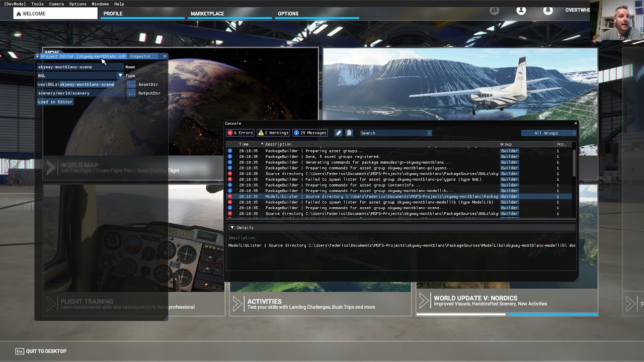The height and width of the screenshot is (362, 644).
Task: Select 'Preparing commands for asset group ContentInfo...' row
Action: click(399, 185)
